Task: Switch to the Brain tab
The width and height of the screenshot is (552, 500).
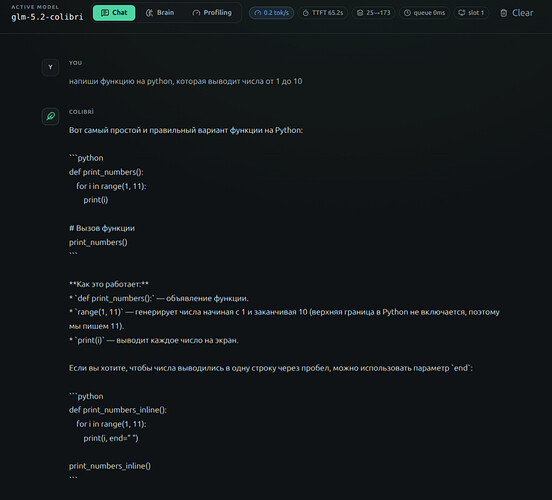Action: 160,13
